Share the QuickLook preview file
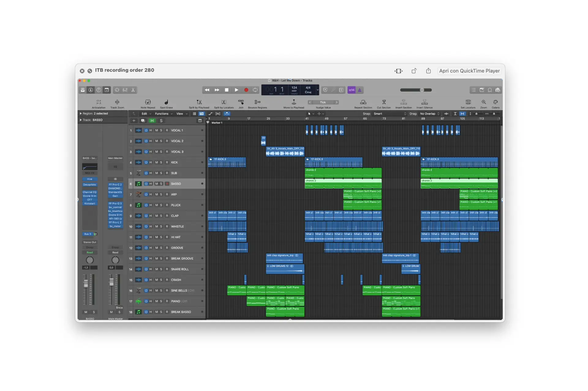Image resolution: width=588 pixels, height=391 pixels. (x=428, y=71)
